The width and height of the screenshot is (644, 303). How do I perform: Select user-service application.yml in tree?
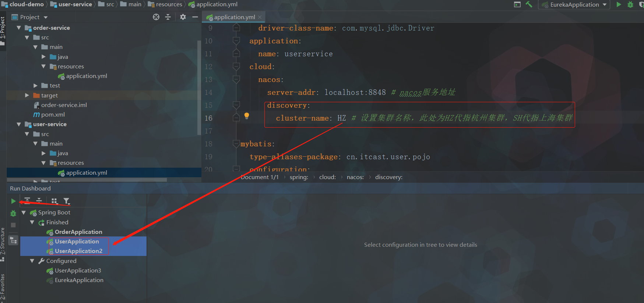click(87, 172)
